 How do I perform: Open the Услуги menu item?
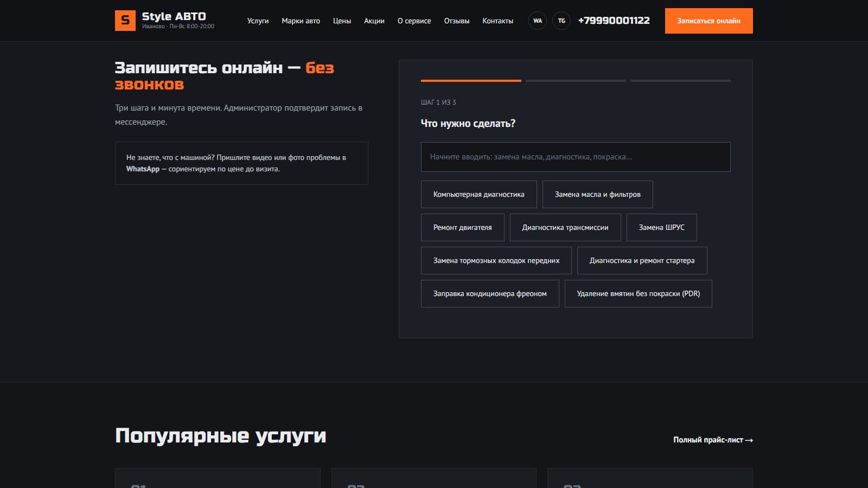pyautogui.click(x=258, y=21)
